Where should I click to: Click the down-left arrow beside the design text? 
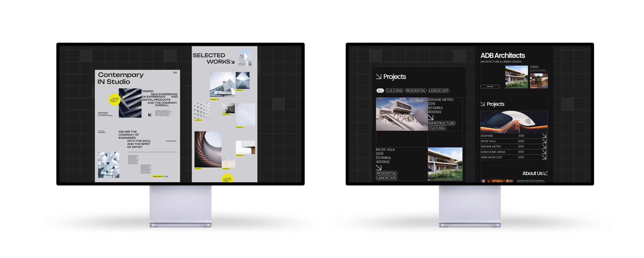(150, 114)
